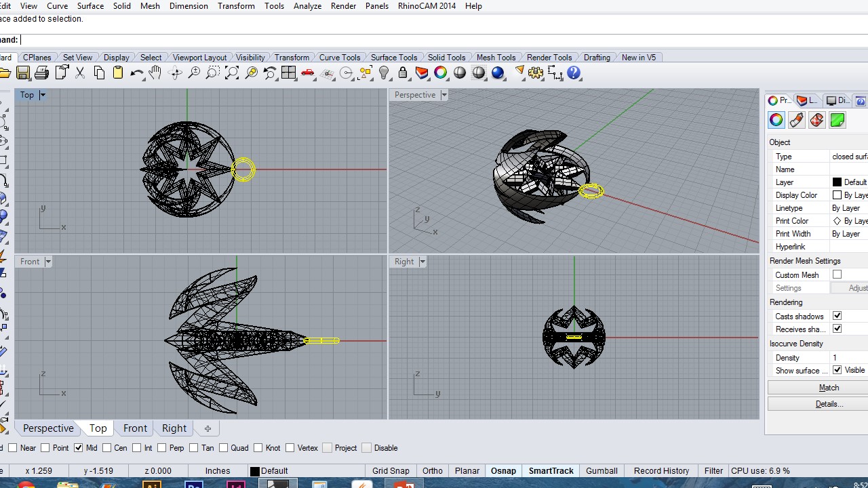Click the black Layer color swatch
868x488 pixels.
pos(837,182)
